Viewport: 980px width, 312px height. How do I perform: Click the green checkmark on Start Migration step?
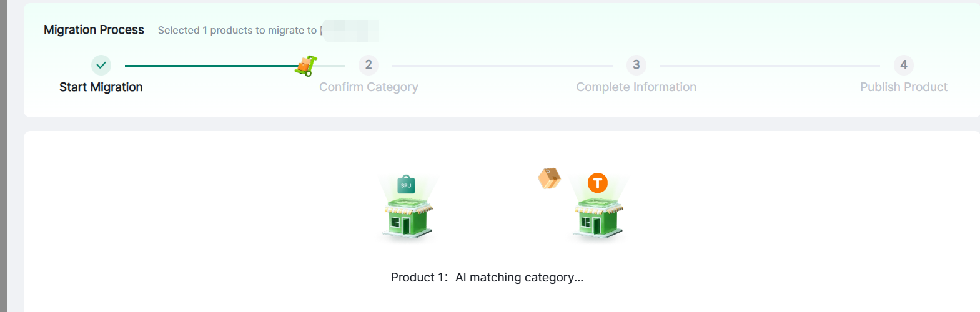(x=101, y=65)
